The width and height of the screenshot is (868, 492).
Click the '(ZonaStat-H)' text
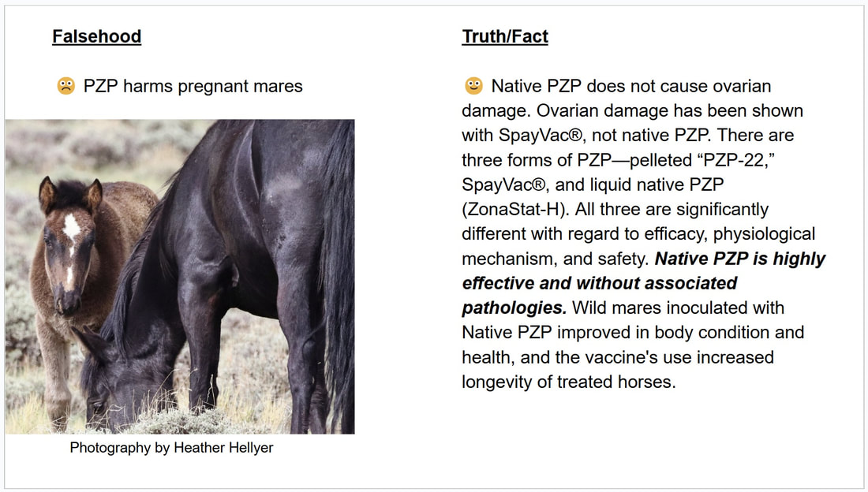coord(515,210)
